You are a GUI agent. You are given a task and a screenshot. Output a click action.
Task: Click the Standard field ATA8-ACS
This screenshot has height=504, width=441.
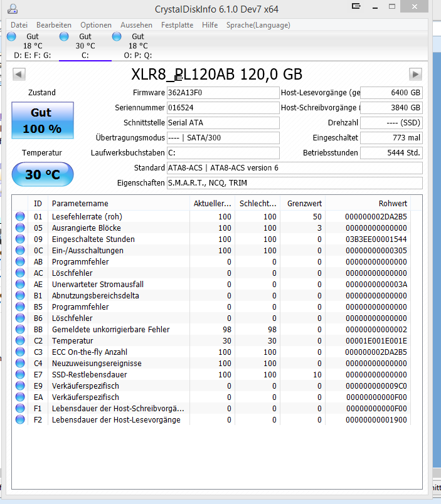tap(295, 168)
